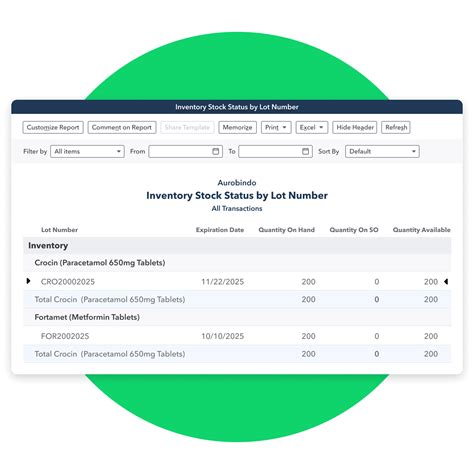Screen dimensions: 474x474
Task: Focus the To date input field
Action: coord(275,151)
